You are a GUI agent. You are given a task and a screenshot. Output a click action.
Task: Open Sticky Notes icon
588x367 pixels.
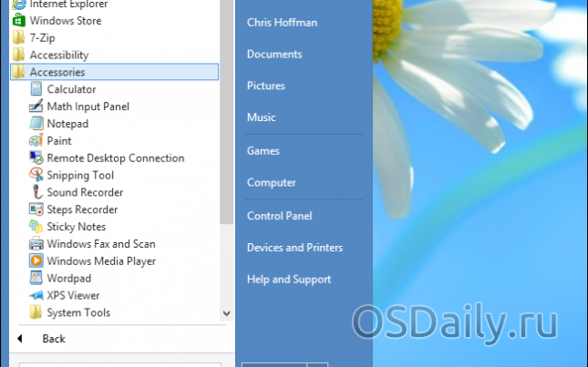tap(36, 227)
